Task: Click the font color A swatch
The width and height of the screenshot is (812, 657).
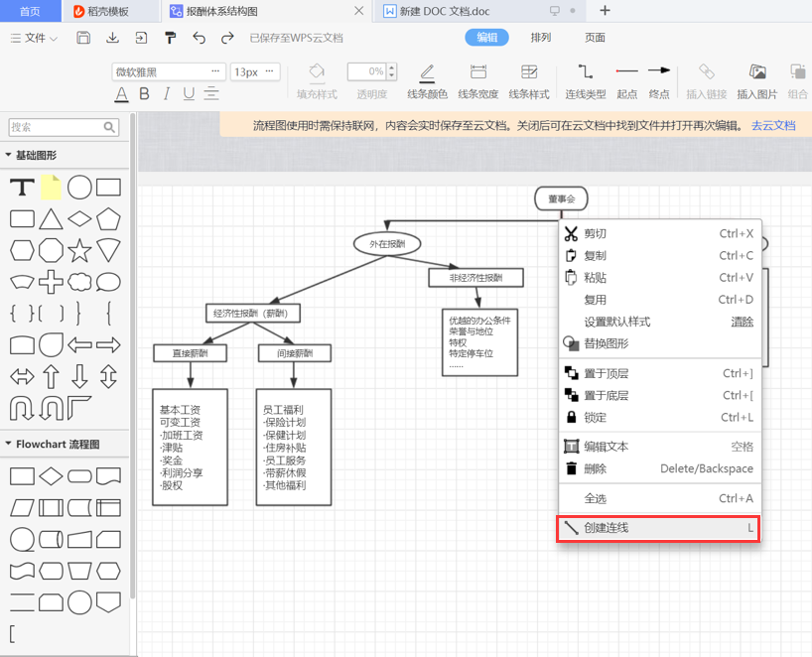Action: click(x=121, y=94)
